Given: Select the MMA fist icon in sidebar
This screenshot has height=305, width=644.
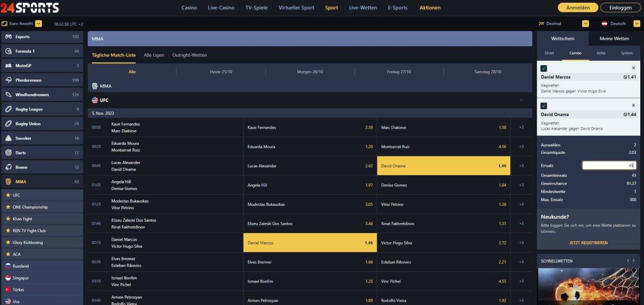Looking at the screenshot, I should click(x=8, y=181).
